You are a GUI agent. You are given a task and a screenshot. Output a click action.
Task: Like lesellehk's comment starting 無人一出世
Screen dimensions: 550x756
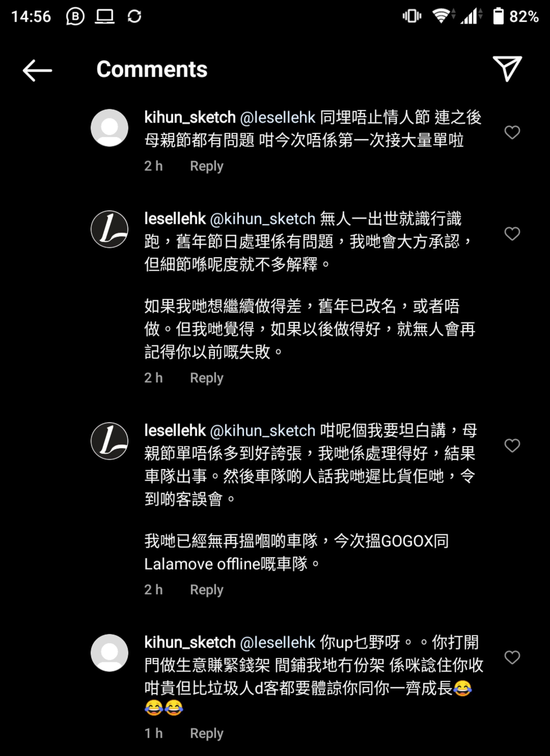coord(512,234)
